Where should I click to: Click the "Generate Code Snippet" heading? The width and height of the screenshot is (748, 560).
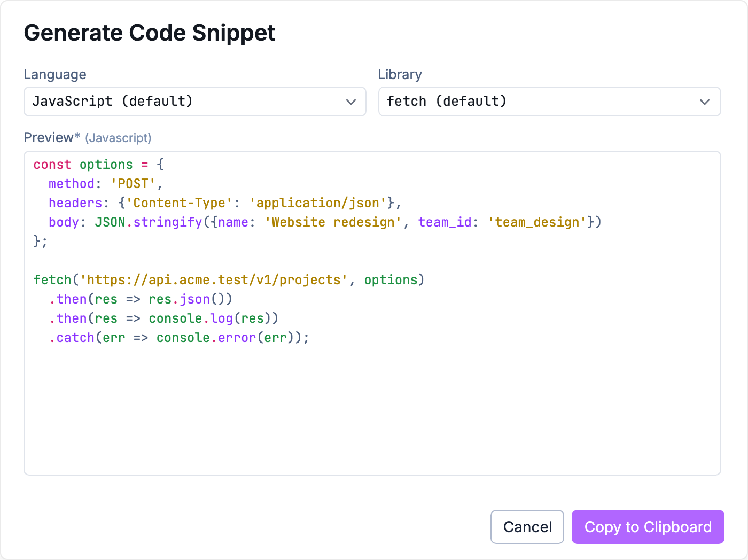click(150, 33)
